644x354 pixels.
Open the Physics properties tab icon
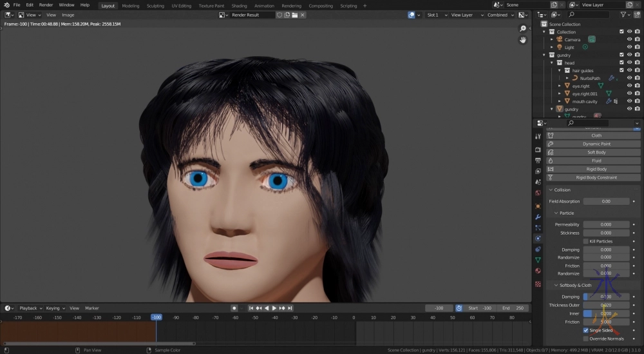coord(538,238)
